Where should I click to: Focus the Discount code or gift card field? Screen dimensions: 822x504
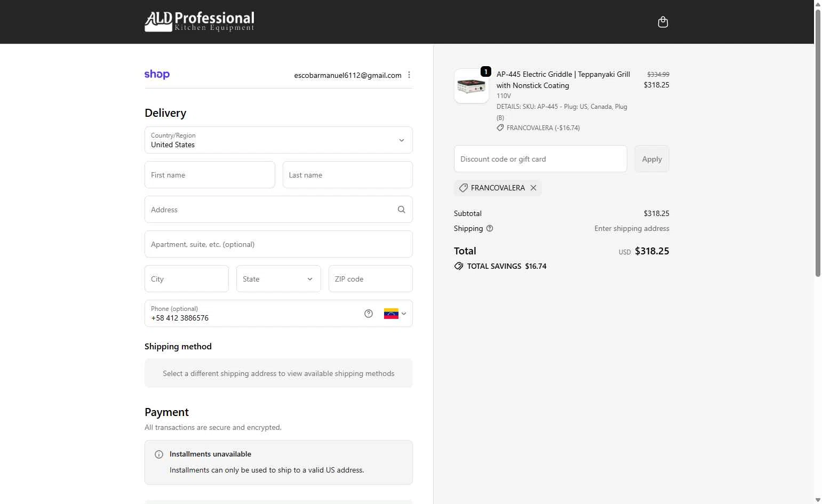[540, 159]
